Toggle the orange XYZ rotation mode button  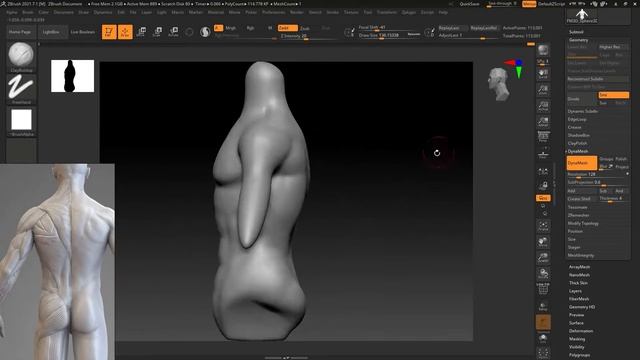pos(543,198)
